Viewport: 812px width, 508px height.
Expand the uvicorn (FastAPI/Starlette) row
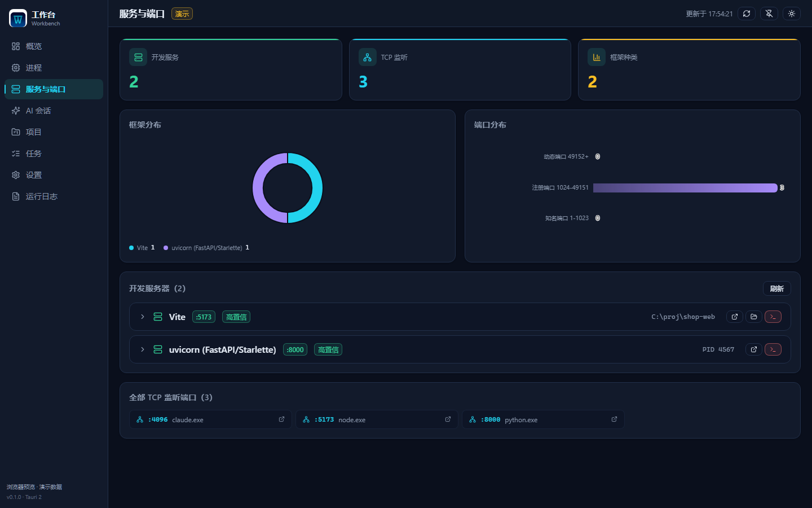point(143,349)
